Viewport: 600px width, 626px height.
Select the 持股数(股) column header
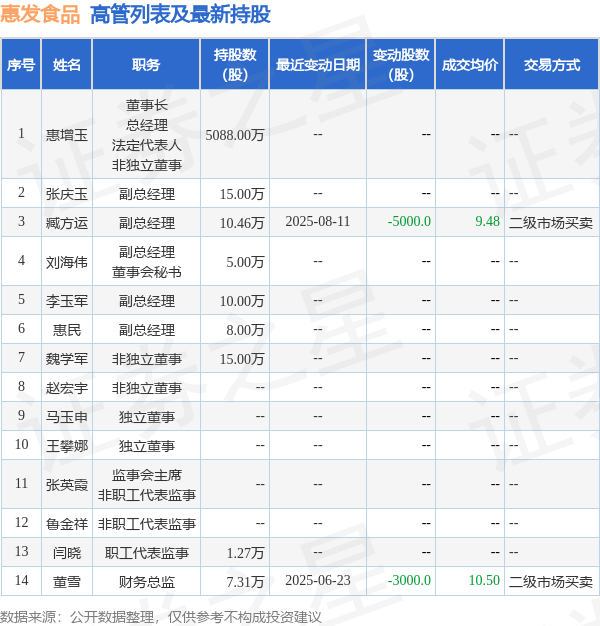[x=235, y=65]
